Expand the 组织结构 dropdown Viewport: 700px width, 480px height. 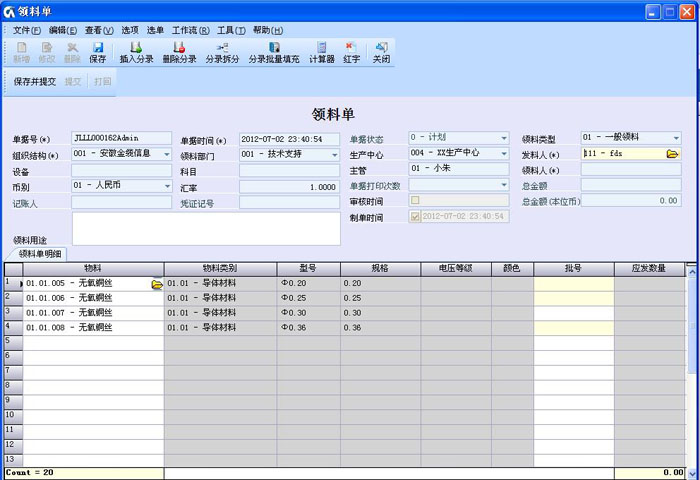(167, 154)
